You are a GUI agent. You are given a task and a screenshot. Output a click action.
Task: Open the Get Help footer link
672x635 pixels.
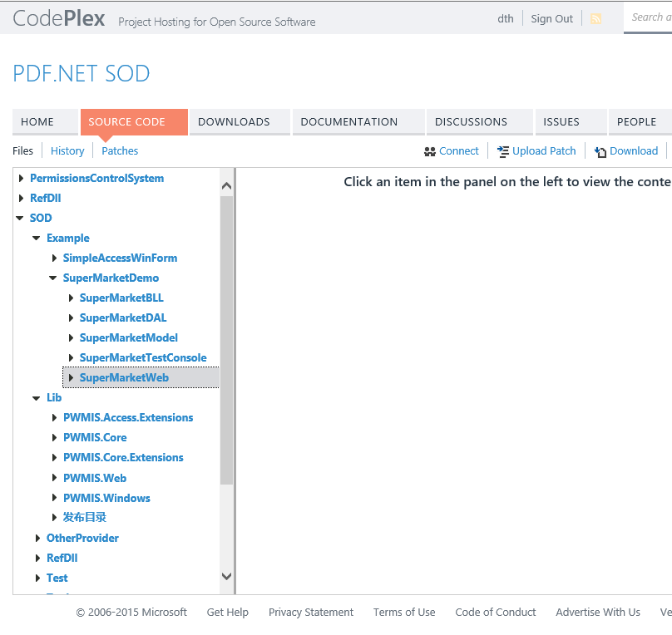pos(228,613)
